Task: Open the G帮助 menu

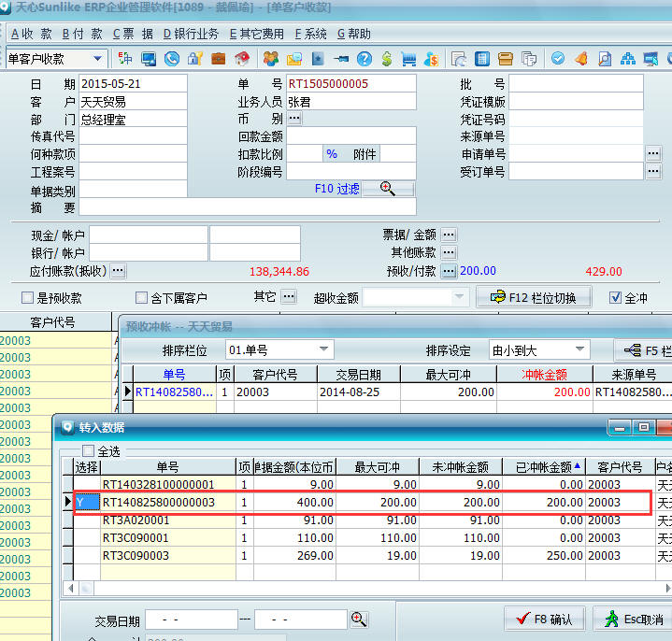Action: point(353,34)
